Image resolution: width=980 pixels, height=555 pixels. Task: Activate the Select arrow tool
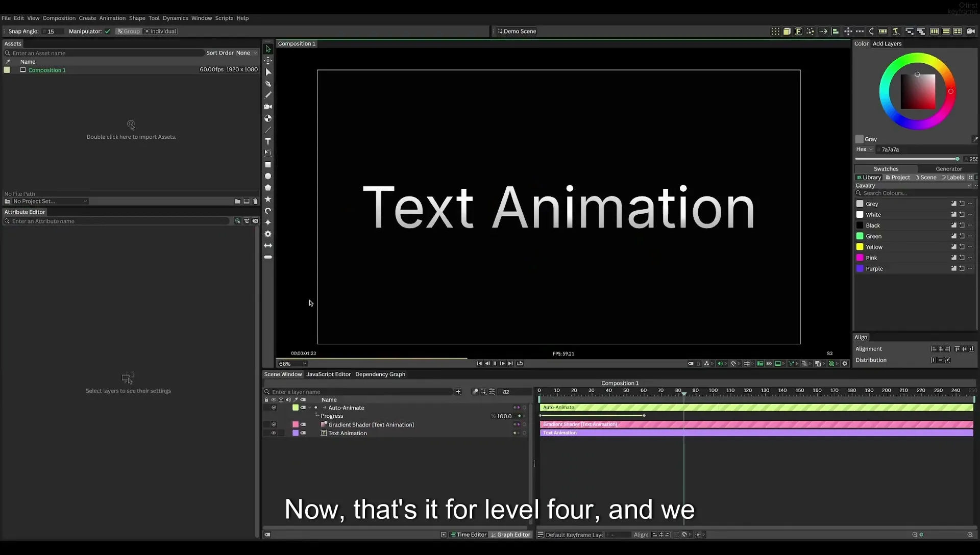point(268,49)
